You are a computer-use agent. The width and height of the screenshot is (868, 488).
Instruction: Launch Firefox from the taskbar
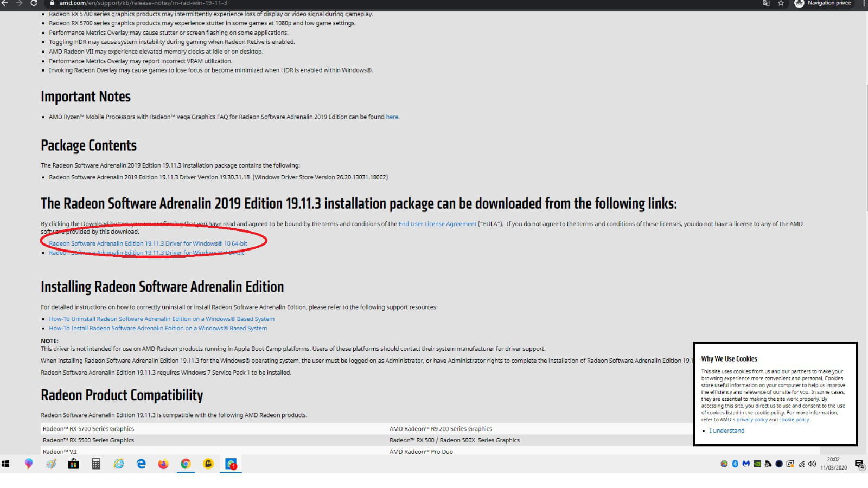pyautogui.click(x=163, y=464)
